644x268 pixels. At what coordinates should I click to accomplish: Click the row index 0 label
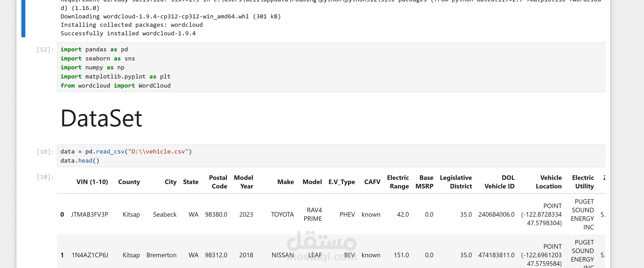pyautogui.click(x=62, y=214)
